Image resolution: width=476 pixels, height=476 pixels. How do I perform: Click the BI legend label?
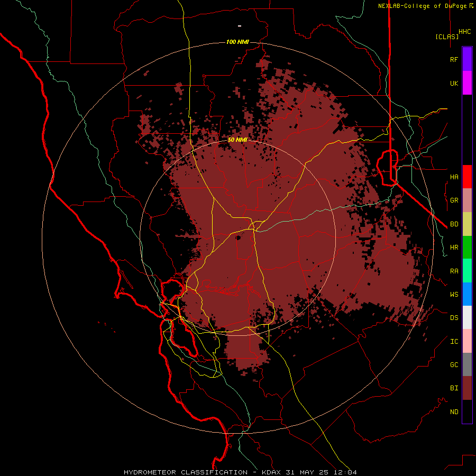click(454, 388)
